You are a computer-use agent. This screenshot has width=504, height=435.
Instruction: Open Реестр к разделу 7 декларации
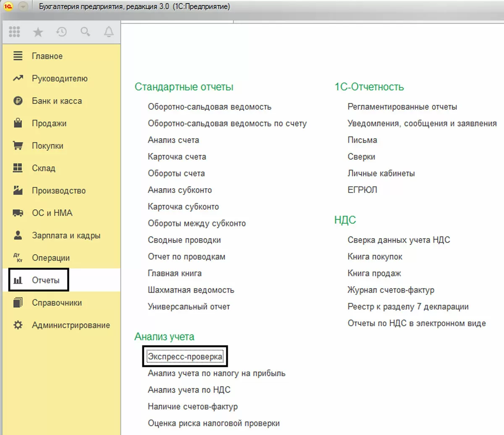tap(408, 307)
